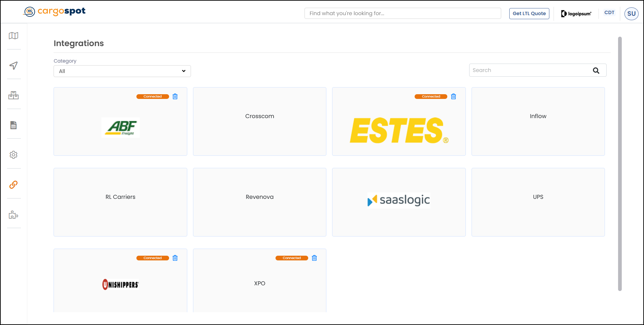Open the map icon in the sidebar
644x325 pixels.
click(13, 36)
